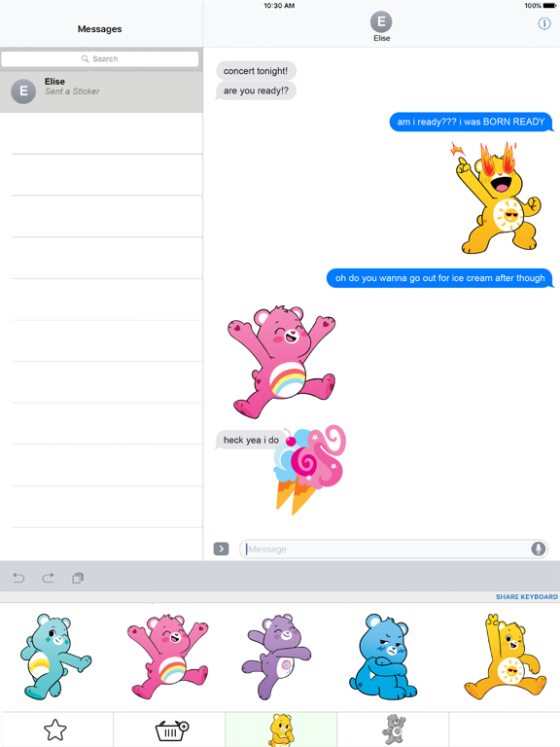Tap the 'i was BORN READY' message bubble
Image resolution: width=560 pixels, height=747 pixels.
(471, 122)
